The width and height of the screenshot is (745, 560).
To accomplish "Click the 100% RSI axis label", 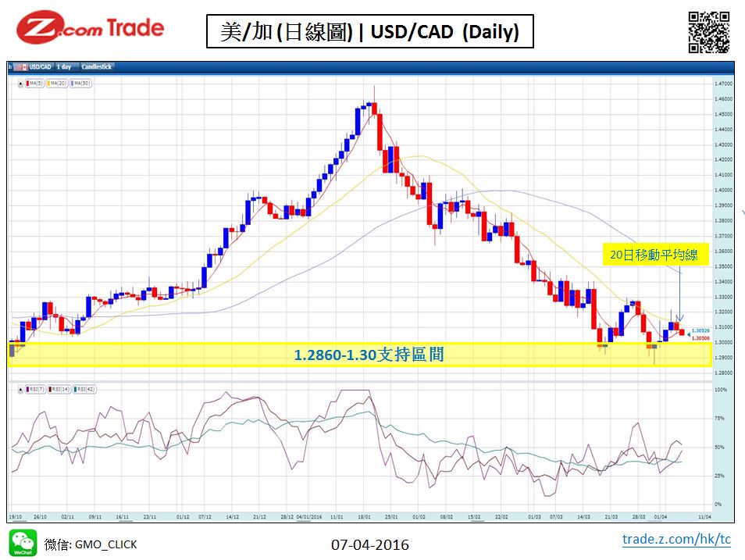I will [721, 389].
